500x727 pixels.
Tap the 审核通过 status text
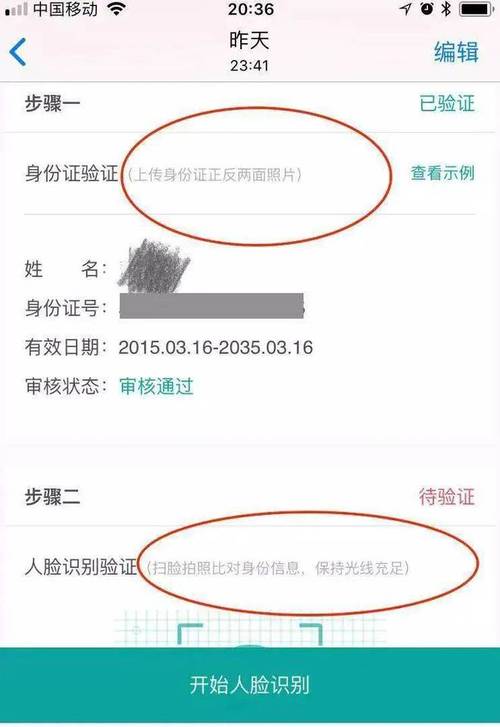point(156,386)
